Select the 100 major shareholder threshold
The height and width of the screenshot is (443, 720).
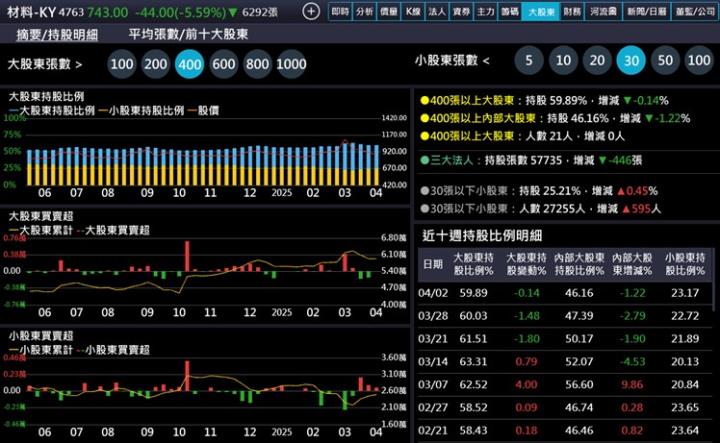point(123,64)
